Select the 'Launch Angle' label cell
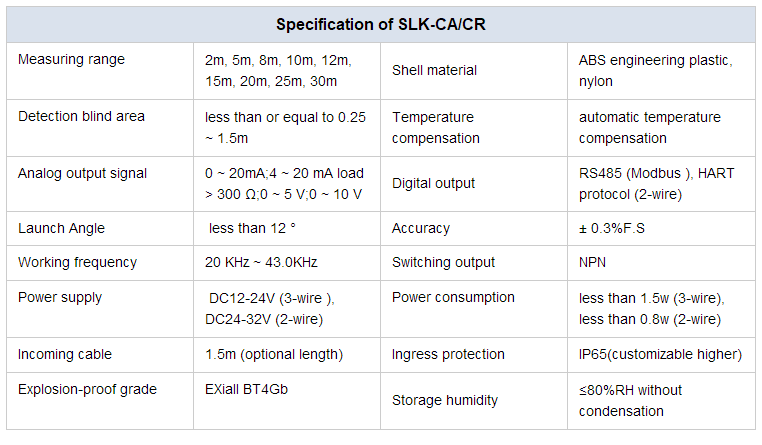 coord(100,228)
